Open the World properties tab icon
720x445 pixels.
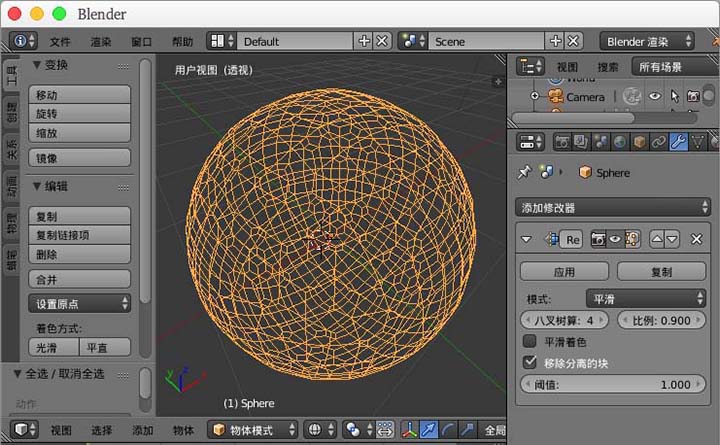point(620,142)
